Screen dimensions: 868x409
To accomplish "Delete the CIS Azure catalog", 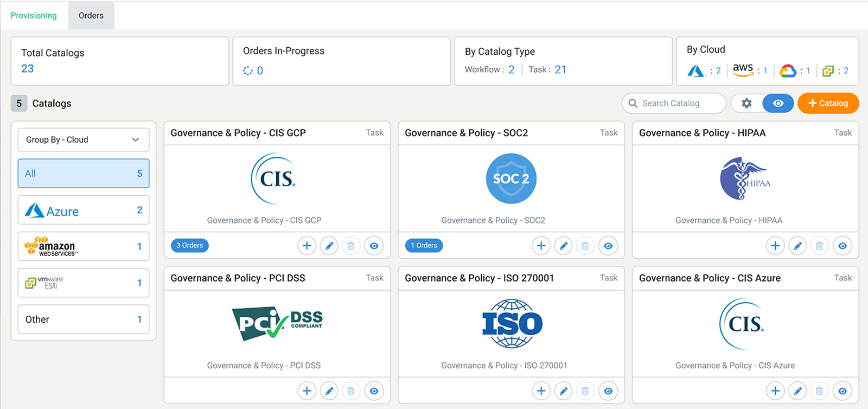I will tap(820, 391).
